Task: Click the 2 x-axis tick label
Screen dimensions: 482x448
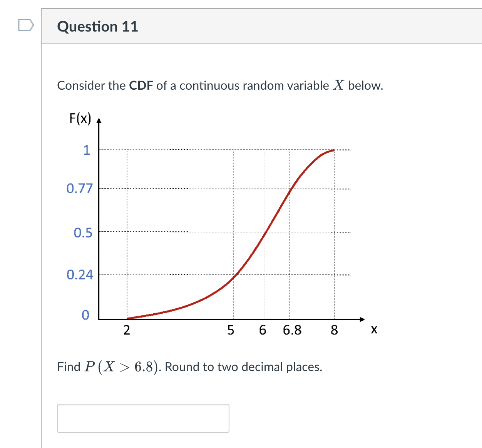Action: click(x=127, y=330)
